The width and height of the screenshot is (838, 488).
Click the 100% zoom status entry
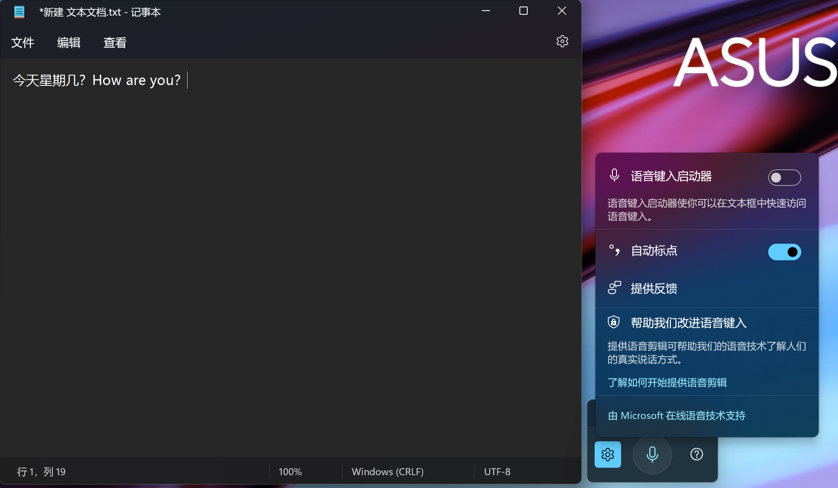[290, 471]
